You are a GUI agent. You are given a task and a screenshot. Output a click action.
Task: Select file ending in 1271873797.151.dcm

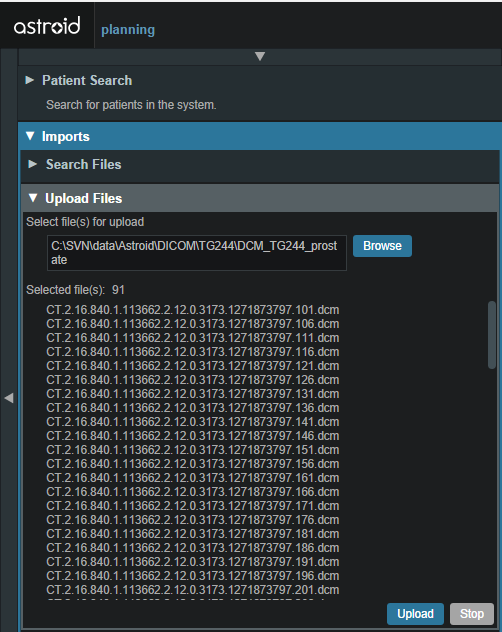point(193,450)
